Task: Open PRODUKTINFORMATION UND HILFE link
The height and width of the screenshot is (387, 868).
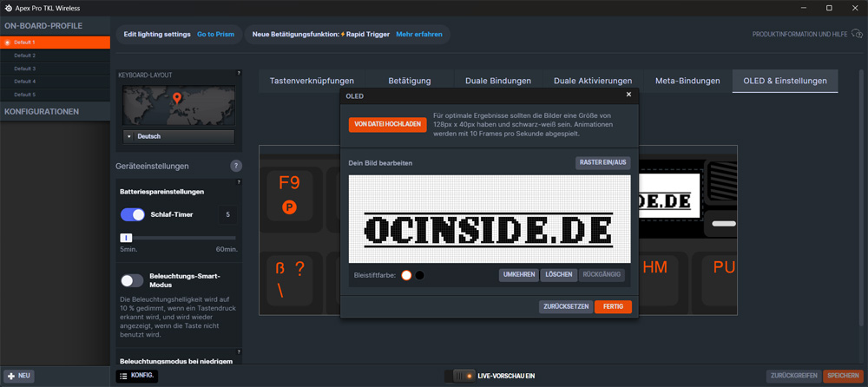Action: (799, 35)
